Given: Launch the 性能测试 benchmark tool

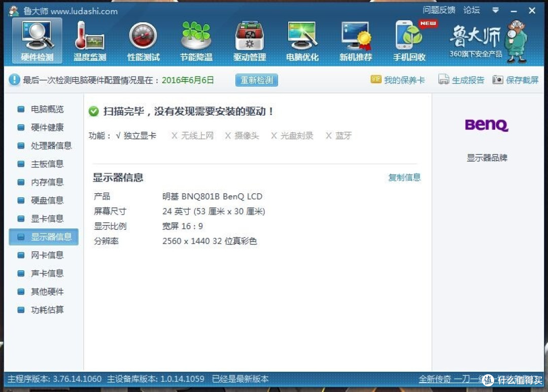Looking at the screenshot, I should 143,41.
